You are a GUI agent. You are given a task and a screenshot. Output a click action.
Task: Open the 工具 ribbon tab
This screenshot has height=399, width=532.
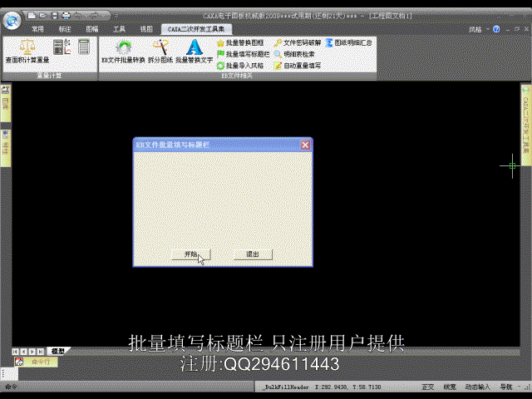click(x=119, y=29)
